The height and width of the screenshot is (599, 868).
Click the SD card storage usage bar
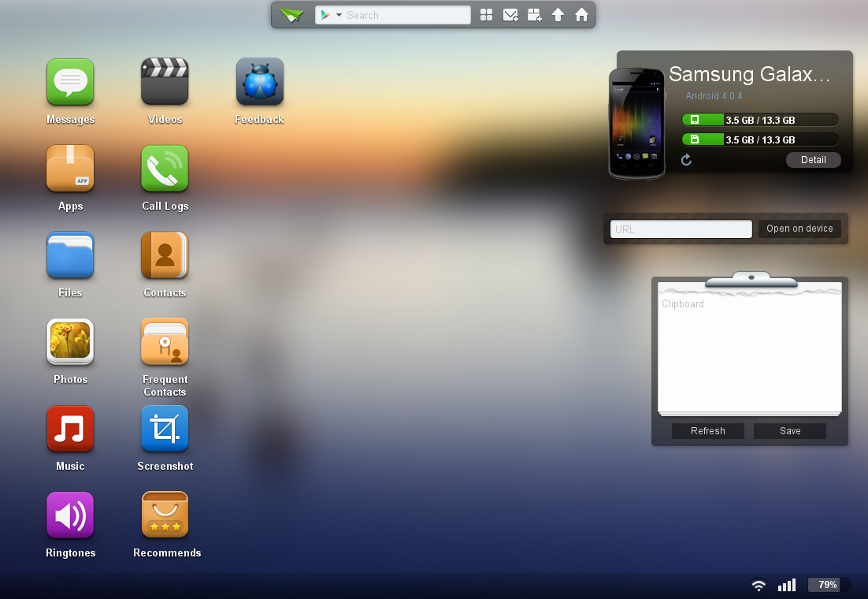pos(759,140)
